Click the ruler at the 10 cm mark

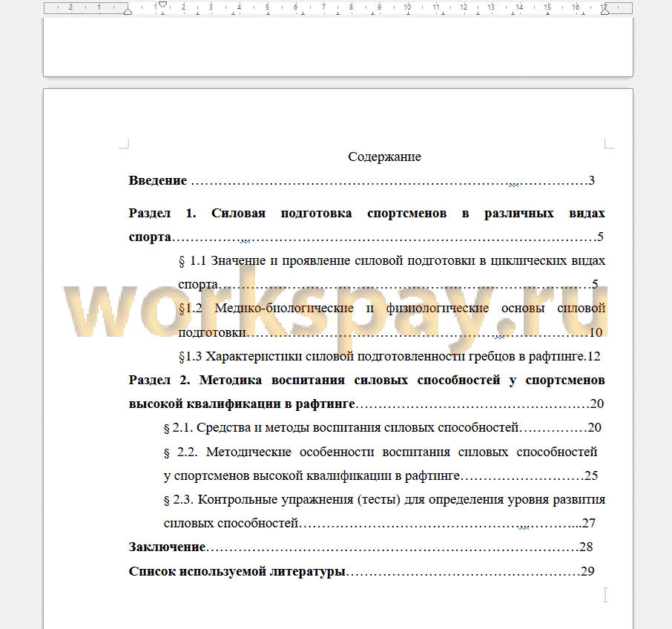(x=407, y=7)
